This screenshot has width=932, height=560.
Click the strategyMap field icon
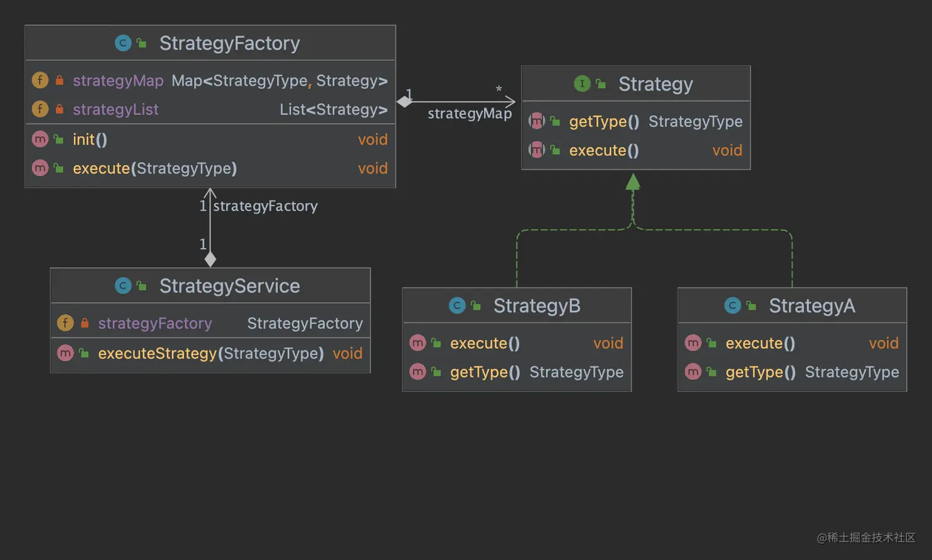pyautogui.click(x=40, y=81)
